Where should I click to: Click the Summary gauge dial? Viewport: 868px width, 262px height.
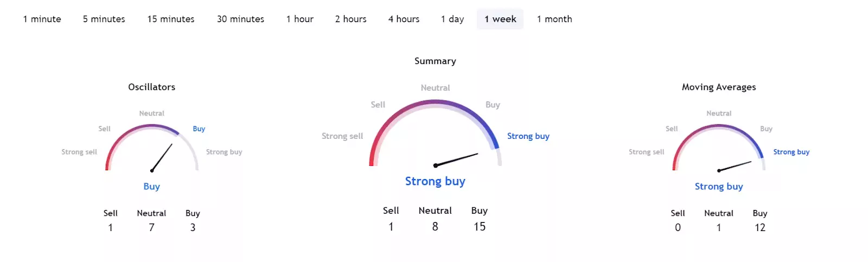[x=435, y=133]
